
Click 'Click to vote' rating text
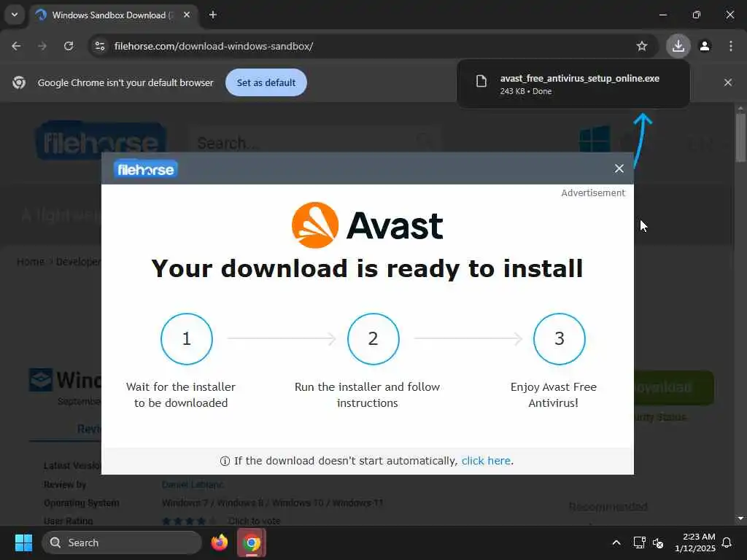pos(254,521)
